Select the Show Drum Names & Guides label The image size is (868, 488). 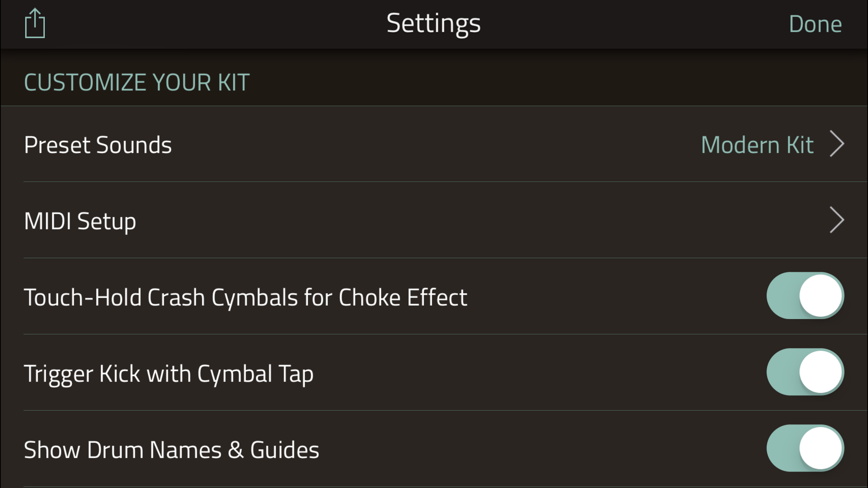pyautogui.click(x=171, y=449)
